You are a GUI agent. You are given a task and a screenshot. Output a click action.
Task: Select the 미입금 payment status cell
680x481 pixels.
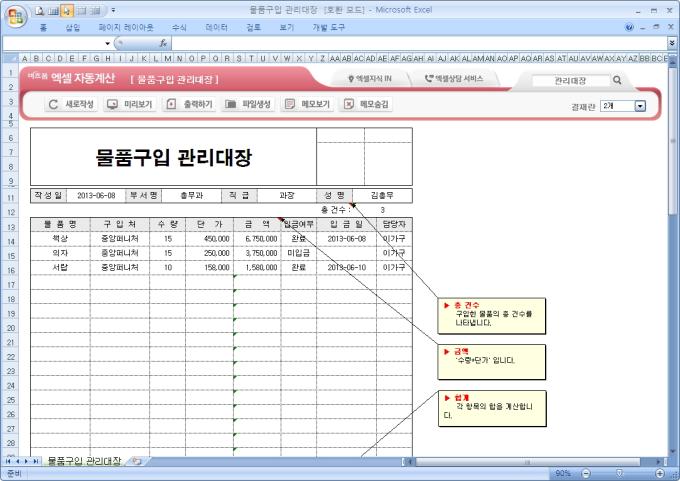(x=298, y=253)
